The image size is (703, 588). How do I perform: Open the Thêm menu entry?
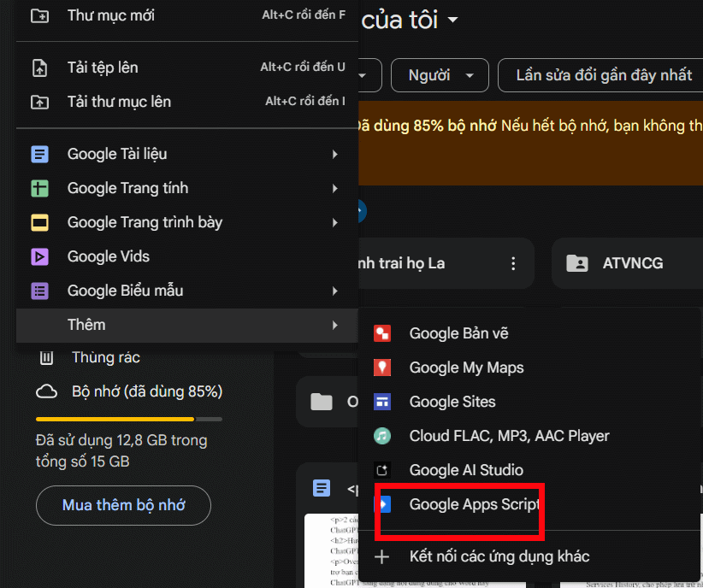tap(187, 326)
